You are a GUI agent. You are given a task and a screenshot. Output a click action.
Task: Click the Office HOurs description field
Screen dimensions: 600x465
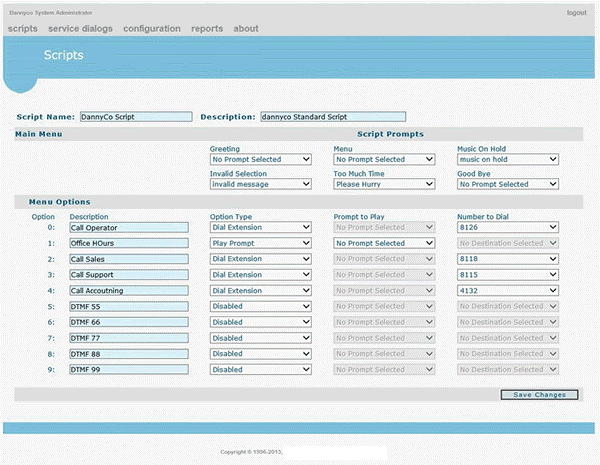pyautogui.click(x=129, y=243)
